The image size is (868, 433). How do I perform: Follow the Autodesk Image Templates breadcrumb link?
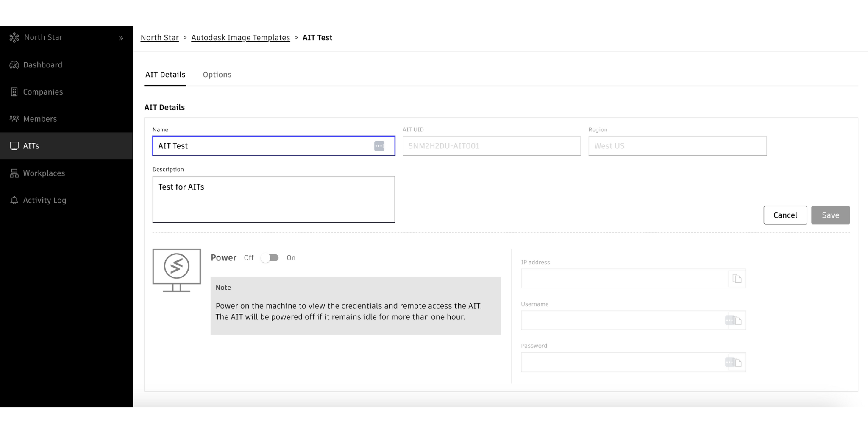click(240, 38)
